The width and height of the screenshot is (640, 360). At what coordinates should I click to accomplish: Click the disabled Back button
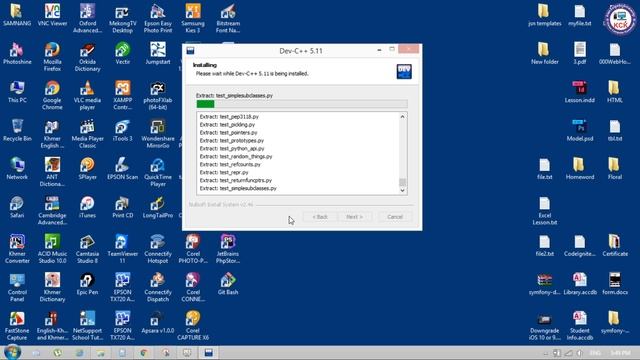(320, 217)
